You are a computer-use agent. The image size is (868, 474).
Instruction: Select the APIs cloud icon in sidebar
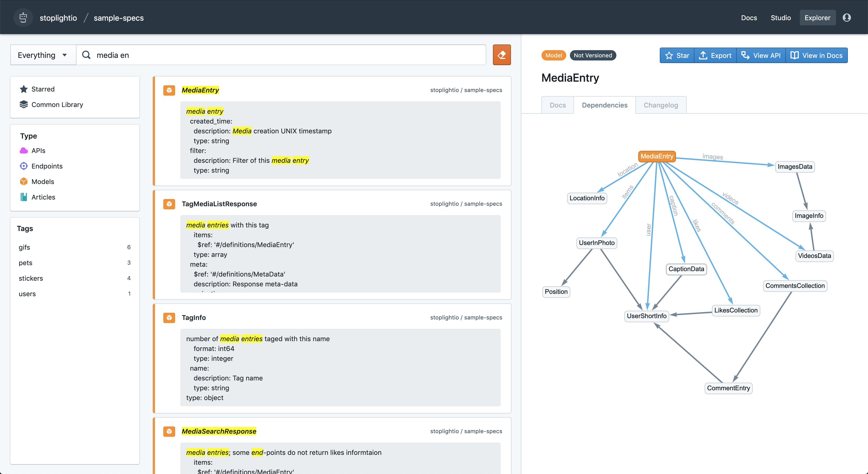(x=24, y=150)
